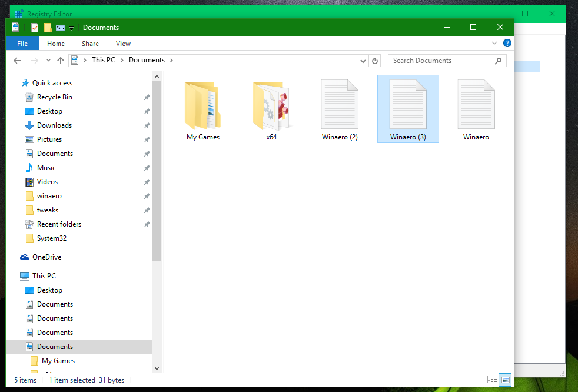Switch to the Share tab
This screenshot has width=578, height=392.
pyautogui.click(x=89, y=43)
